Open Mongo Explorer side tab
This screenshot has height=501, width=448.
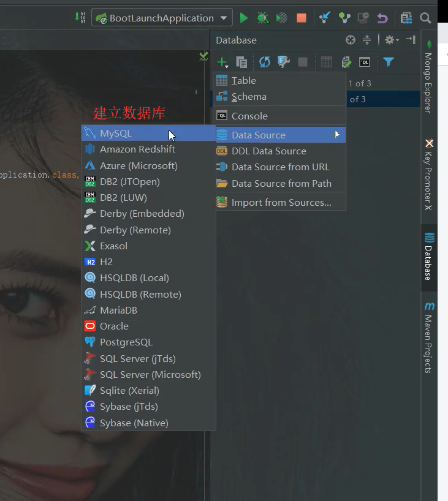[x=429, y=77]
